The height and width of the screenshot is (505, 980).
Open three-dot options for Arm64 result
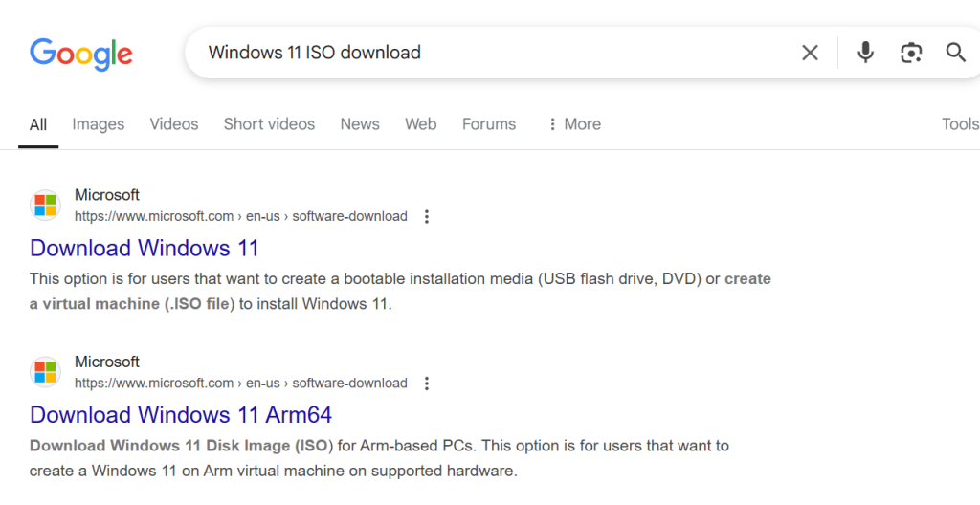[427, 384]
